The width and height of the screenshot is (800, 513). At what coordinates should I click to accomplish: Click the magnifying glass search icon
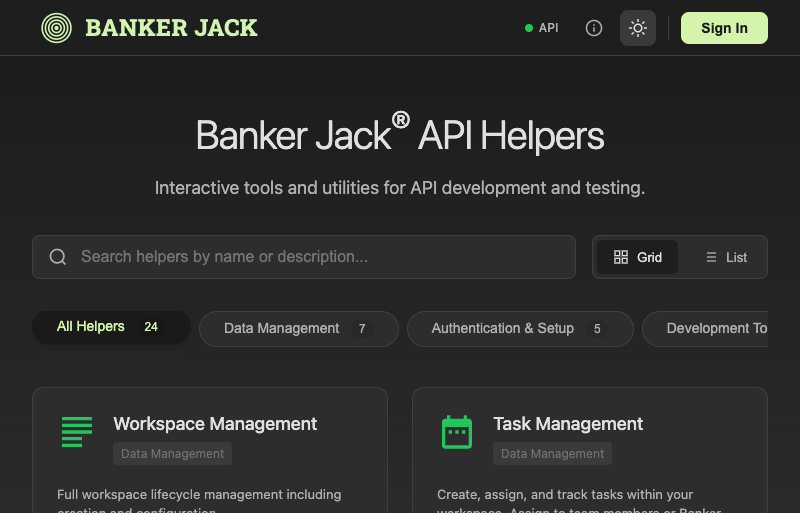(58, 257)
